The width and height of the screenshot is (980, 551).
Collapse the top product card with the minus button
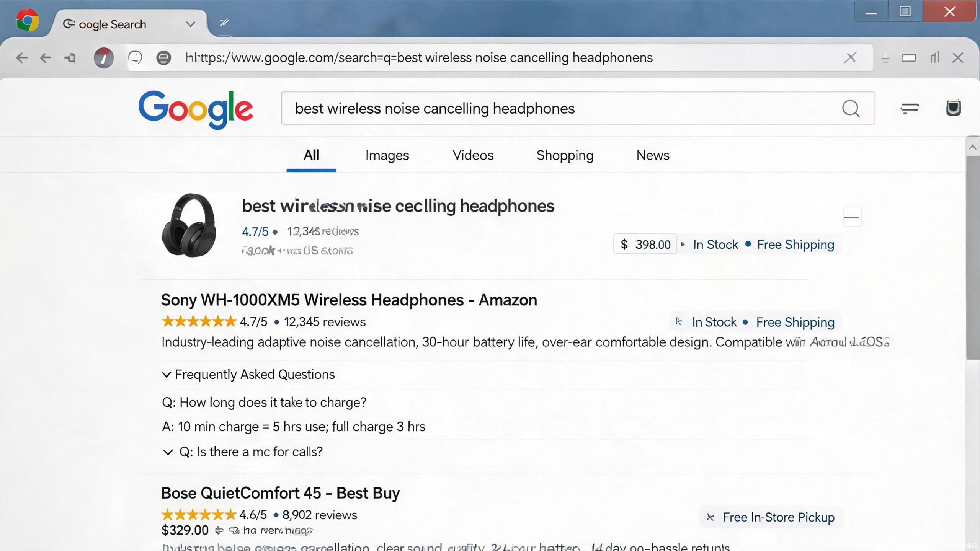coord(852,217)
